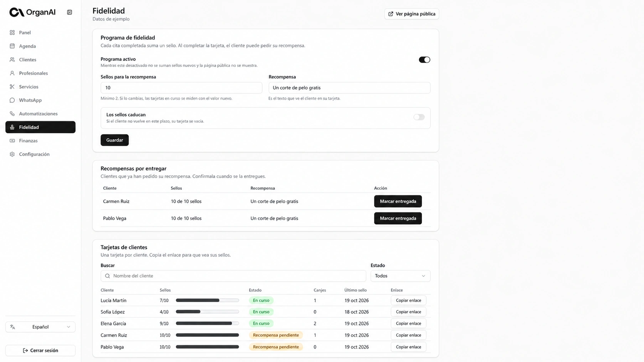Focus the Nombre del cliente search box

pyautogui.click(x=233, y=276)
